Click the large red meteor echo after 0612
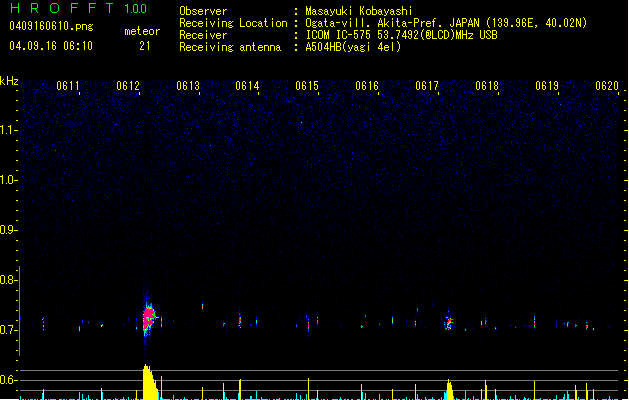 click(149, 318)
